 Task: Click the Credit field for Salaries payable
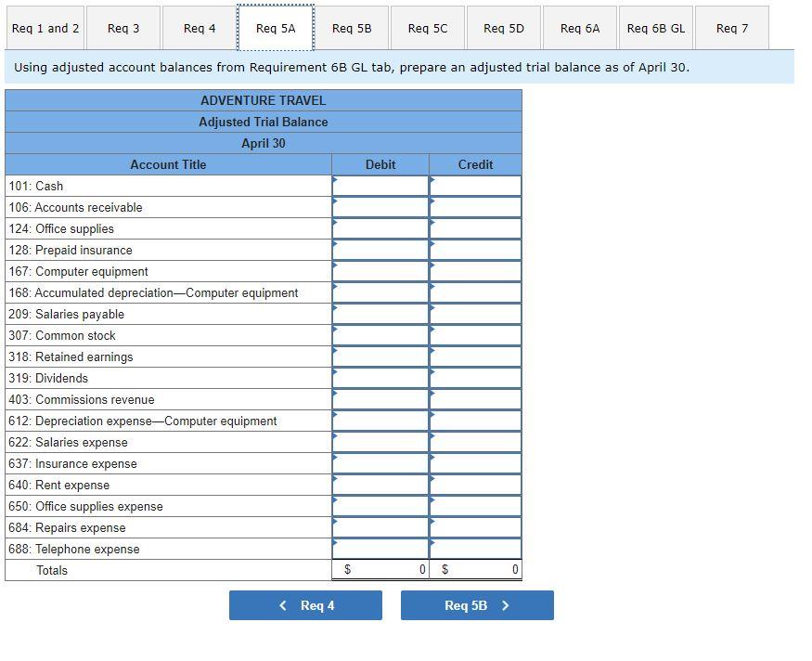coord(475,314)
